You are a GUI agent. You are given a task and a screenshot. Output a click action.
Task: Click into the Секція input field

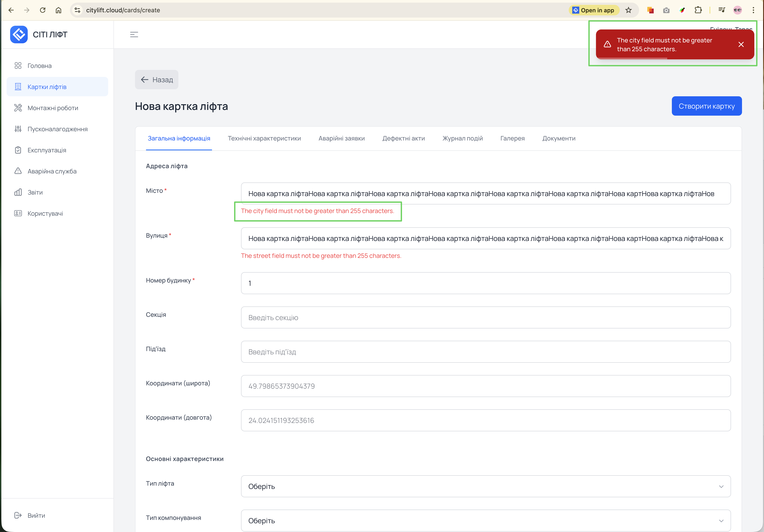point(486,318)
